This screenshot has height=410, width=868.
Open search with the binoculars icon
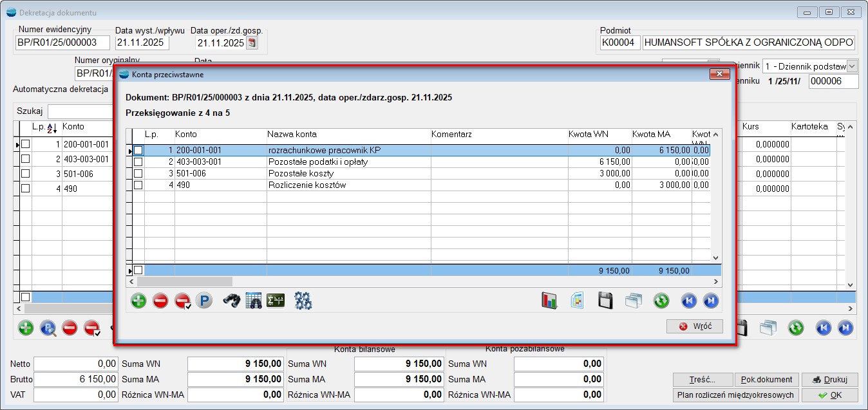pyautogui.click(x=232, y=301)
